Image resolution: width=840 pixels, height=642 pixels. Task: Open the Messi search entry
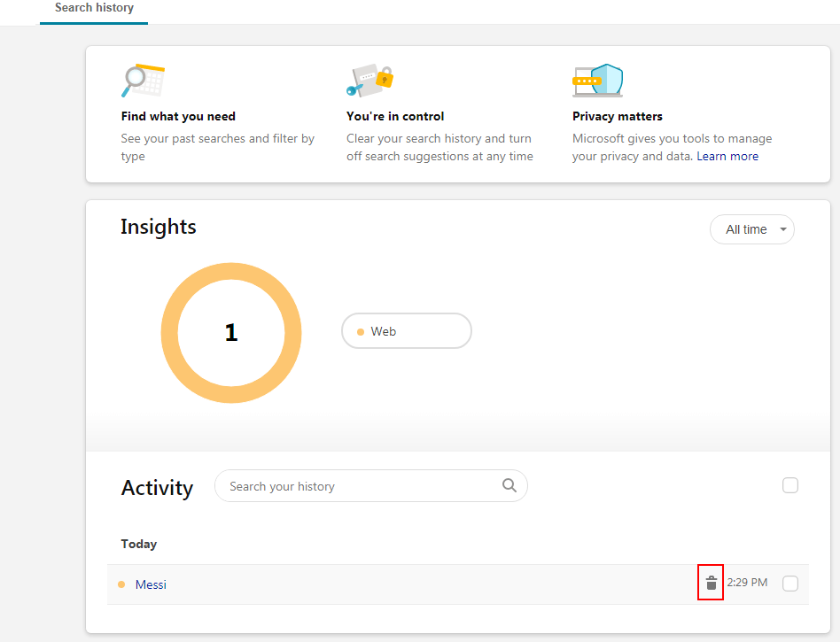151,584
